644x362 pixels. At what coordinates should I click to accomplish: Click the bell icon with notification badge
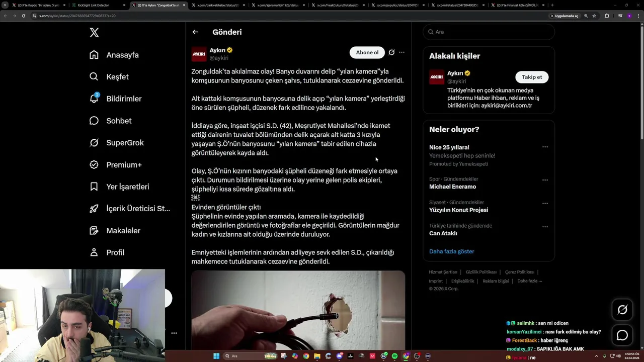(x=94, y=99)
